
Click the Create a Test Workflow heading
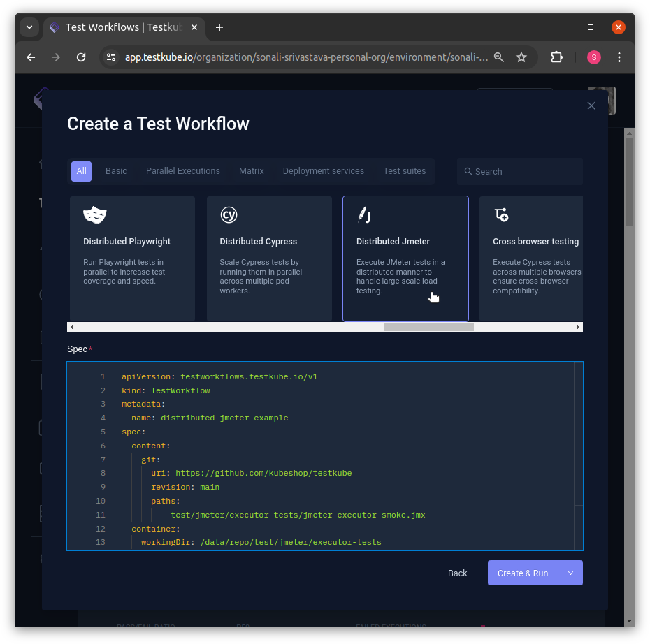coord(158,124)
